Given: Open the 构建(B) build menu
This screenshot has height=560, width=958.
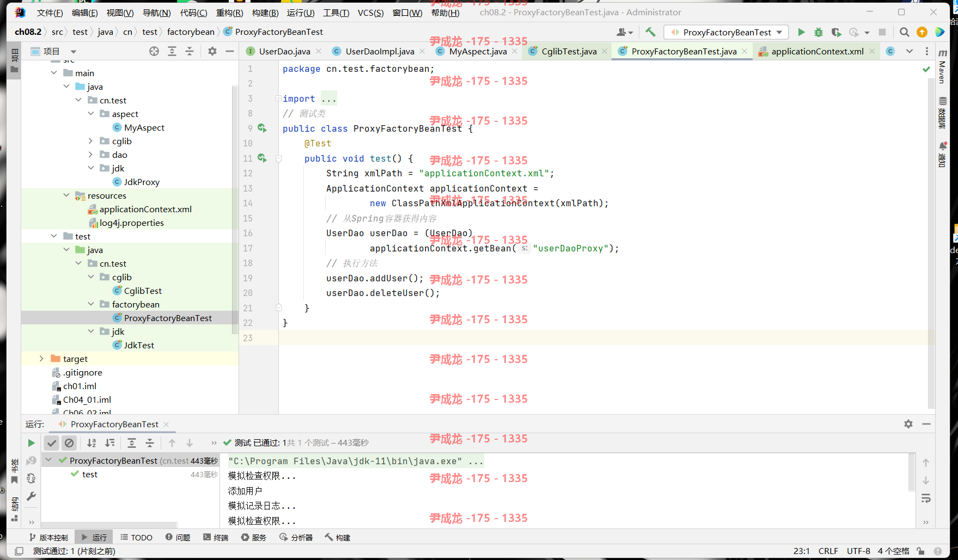Looking at the screenshot, I should [265, 13].
